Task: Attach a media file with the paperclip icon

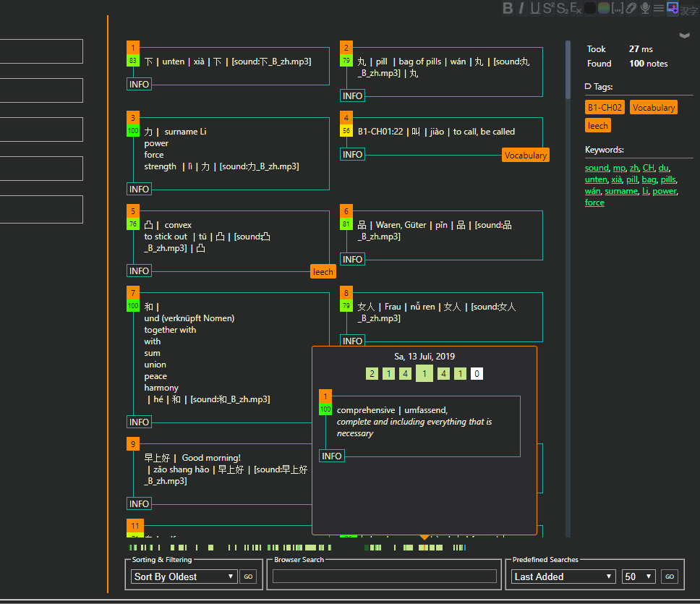Action: pos(631,8)
